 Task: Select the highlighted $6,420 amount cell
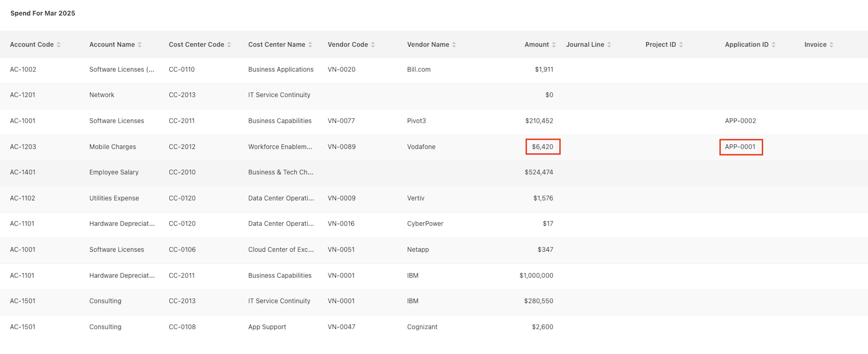click(542, 147)
